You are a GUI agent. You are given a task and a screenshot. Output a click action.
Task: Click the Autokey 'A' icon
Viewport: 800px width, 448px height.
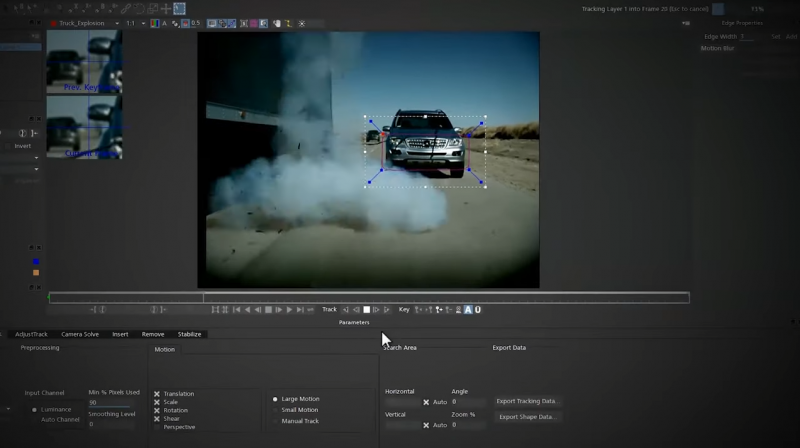click(467, 310)
